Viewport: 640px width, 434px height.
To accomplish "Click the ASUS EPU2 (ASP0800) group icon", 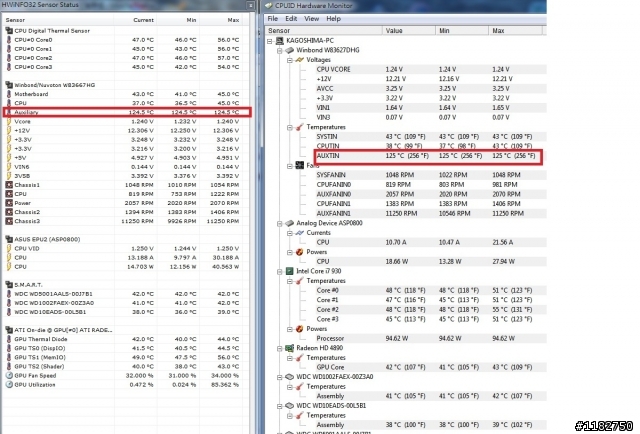I will click(x=9, y=239).
